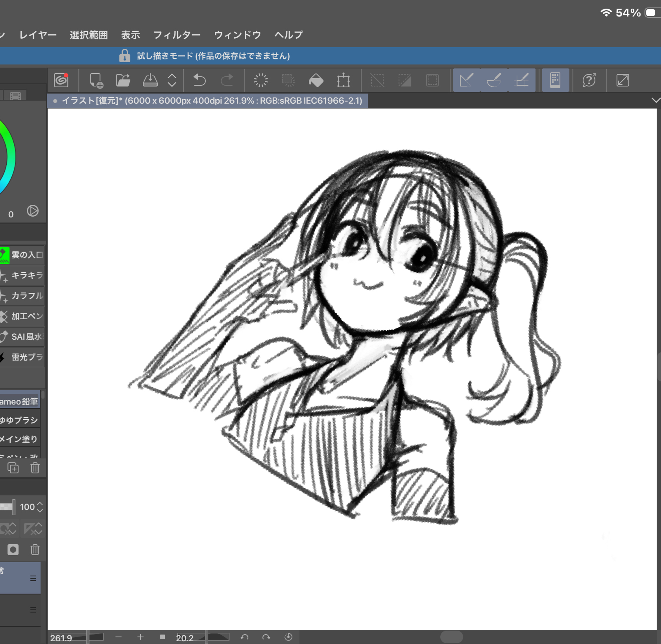Create a new canvas with the New icon

click(96, 80)
